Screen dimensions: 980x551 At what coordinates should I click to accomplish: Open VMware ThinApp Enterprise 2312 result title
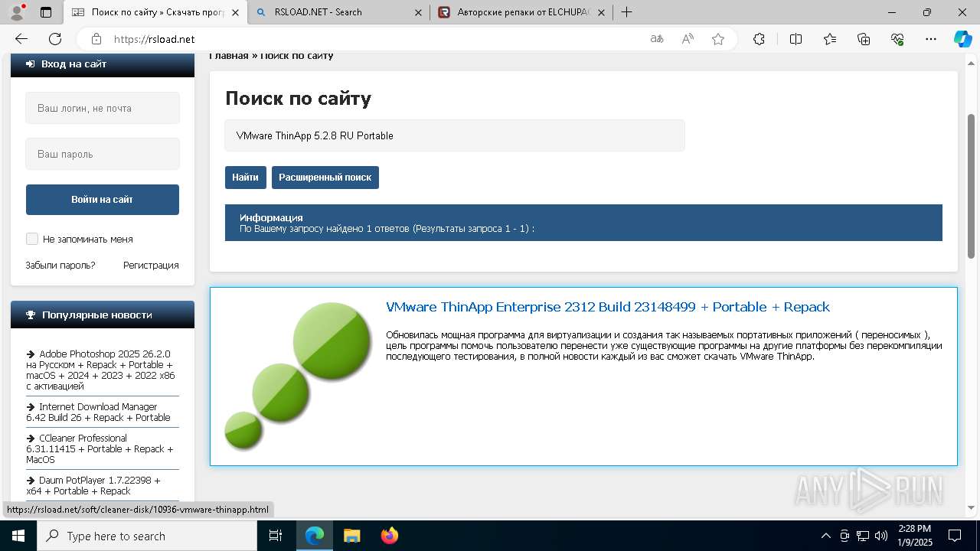pos(608,307)
